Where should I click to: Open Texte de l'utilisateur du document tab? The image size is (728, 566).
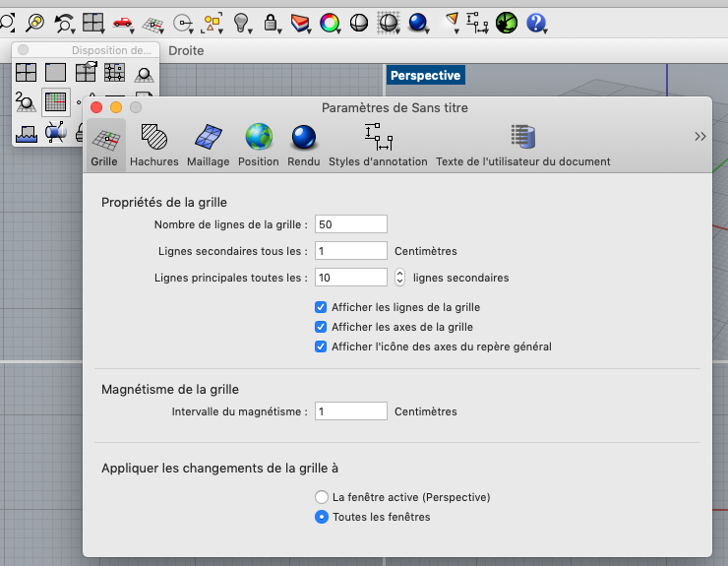(x=522, y=145)
